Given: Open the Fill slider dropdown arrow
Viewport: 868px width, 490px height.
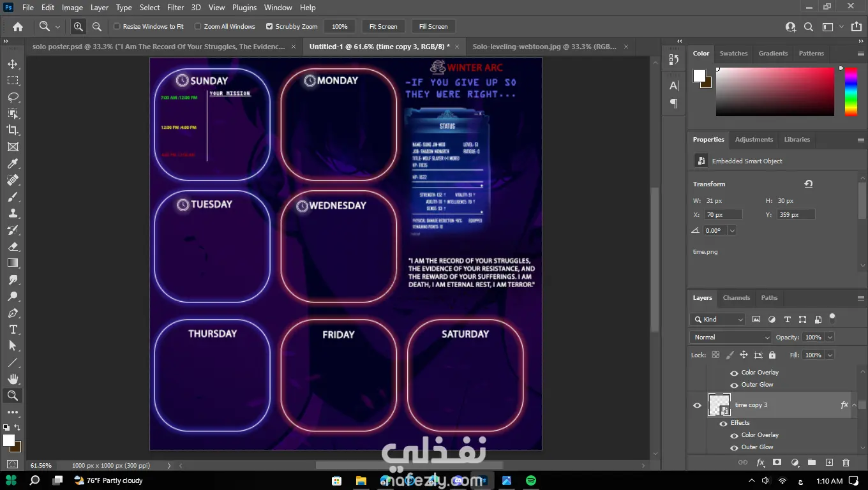Looking at the screenshot, I should [830, 355].
